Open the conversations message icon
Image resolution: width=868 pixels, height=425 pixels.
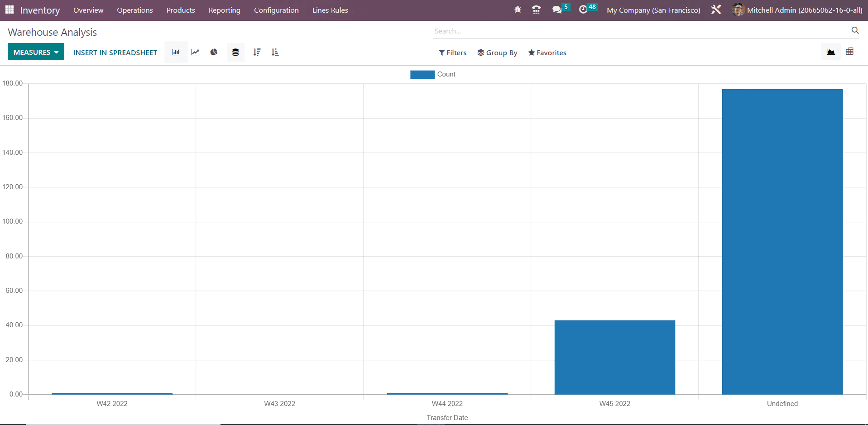coord(557,10)
